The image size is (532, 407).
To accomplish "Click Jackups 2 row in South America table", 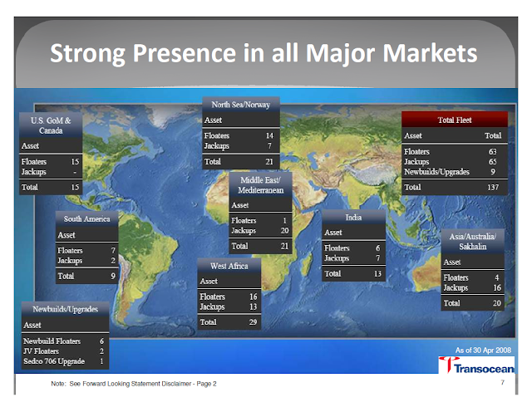I will 86,261.
